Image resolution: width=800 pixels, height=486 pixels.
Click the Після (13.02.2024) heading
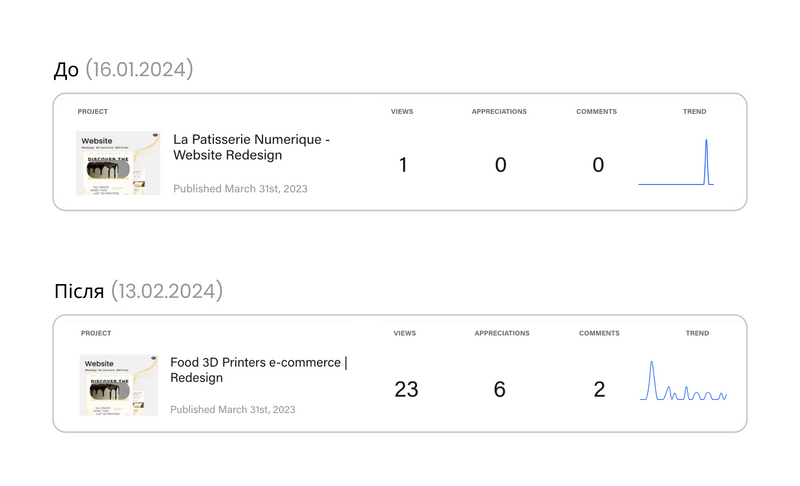[x=138, y=291]
